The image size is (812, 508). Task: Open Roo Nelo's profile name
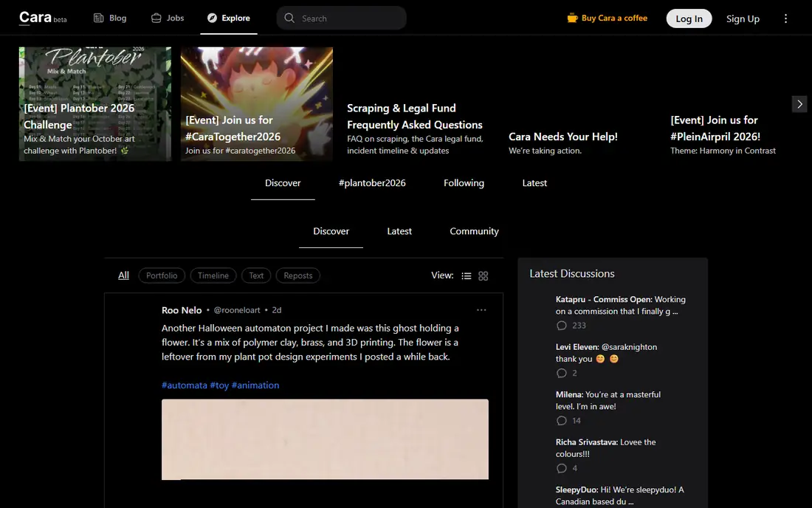(x=182, y=310)
